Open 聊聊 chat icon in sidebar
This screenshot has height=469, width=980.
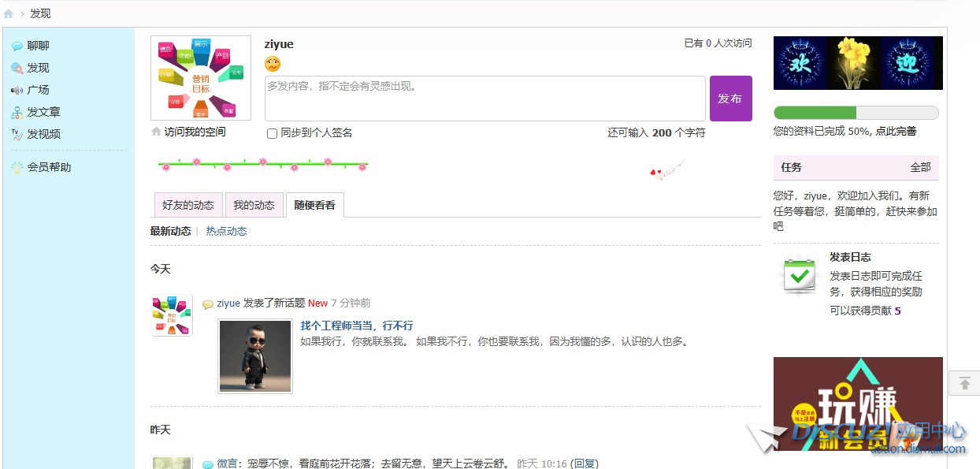17,47
